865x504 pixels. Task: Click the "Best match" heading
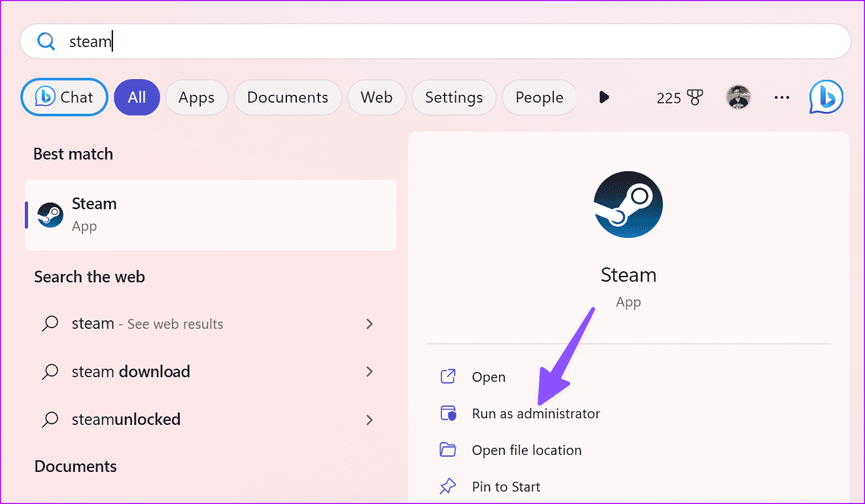point(73,154)
